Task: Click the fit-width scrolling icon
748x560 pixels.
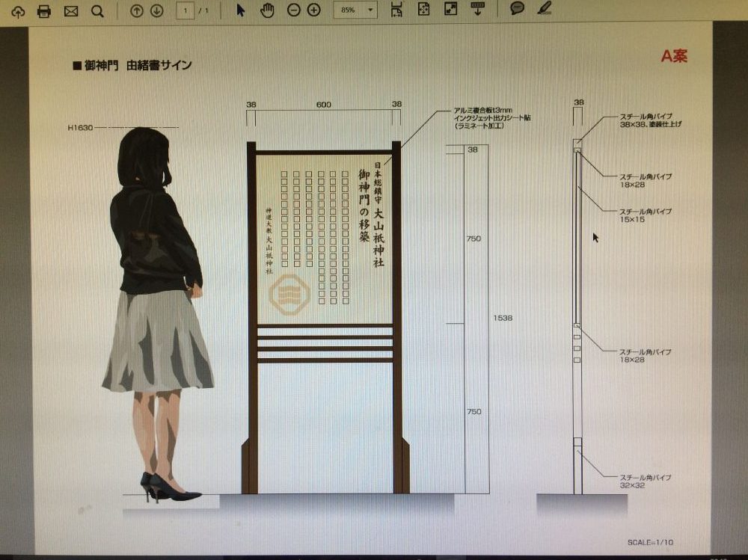Action: 396,10
